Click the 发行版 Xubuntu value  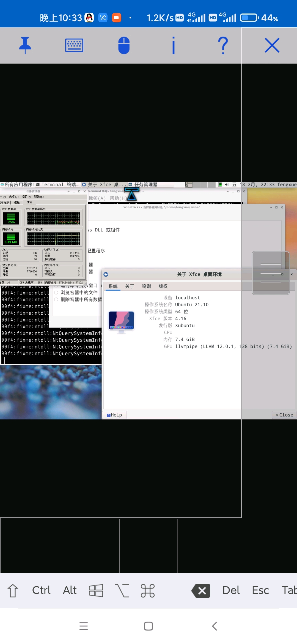pyautogui.click(x=185, y=326)
